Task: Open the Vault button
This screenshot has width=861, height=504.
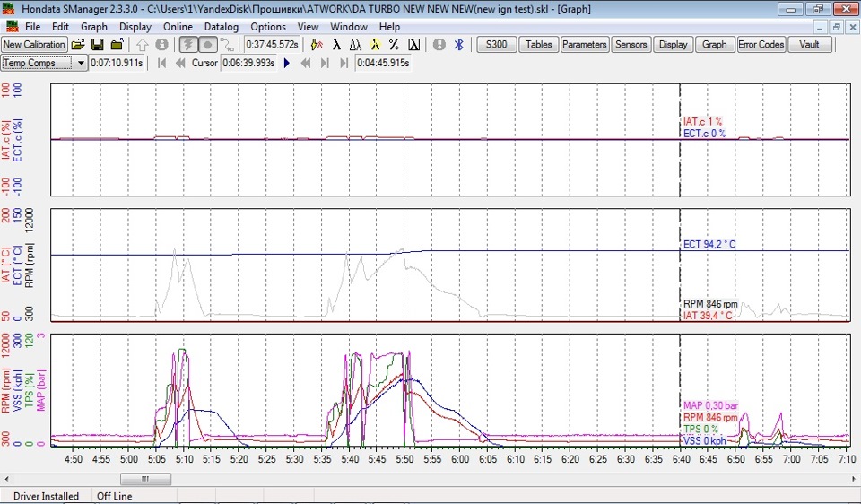Action: click(809, 45)
